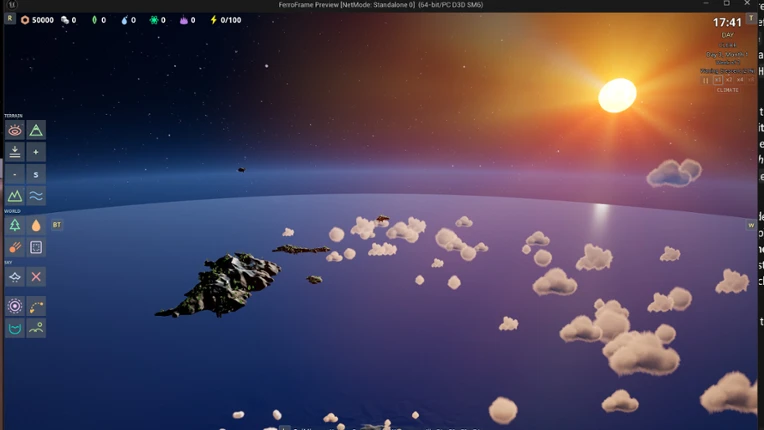Click the 17:41 clock display
Screen dimensions: 764x430
point(727,22)
